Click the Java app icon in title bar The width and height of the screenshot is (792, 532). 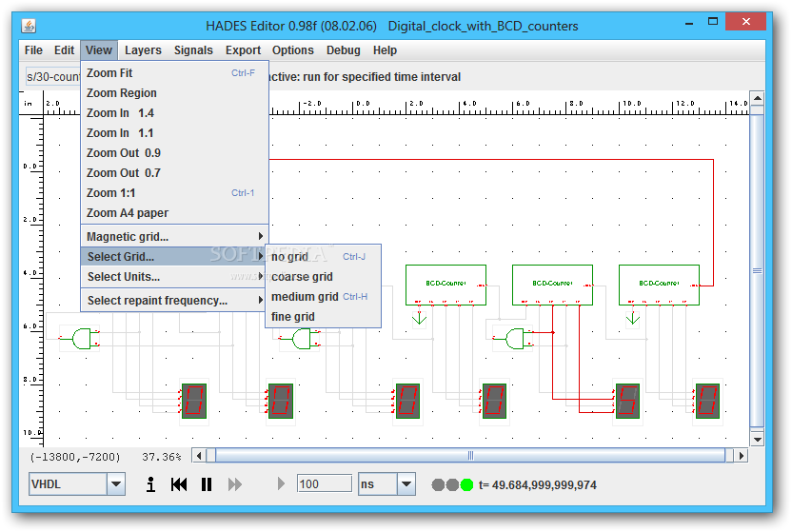coord(29,26)
